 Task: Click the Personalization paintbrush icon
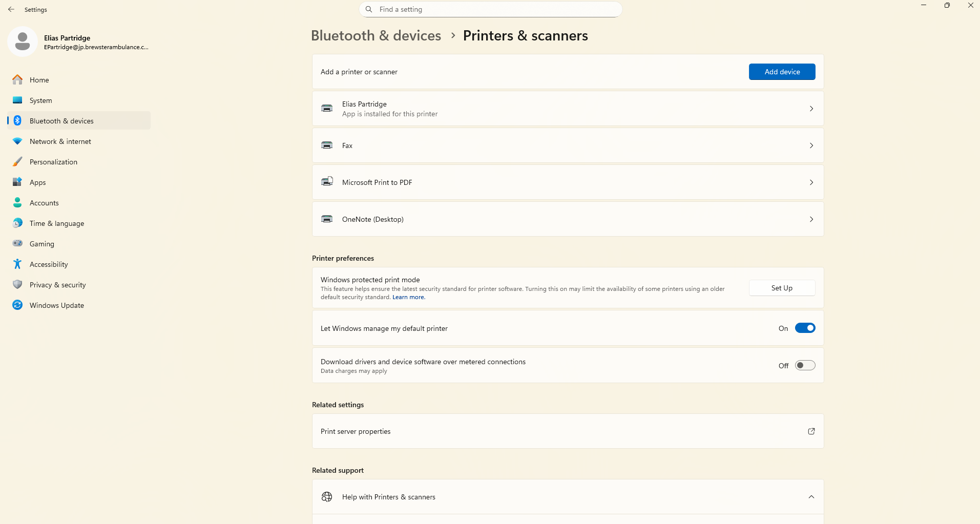coord(17,162)
